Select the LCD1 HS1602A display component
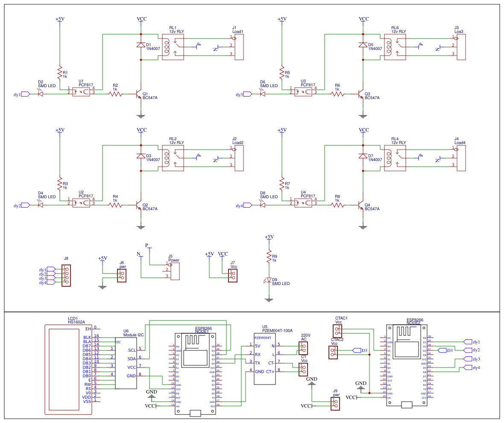This screenshot has height=423, width=504. [69, 370]
